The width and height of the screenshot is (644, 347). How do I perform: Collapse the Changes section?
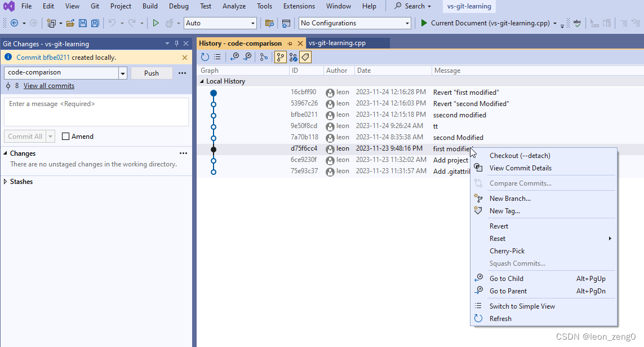[5, 153]
